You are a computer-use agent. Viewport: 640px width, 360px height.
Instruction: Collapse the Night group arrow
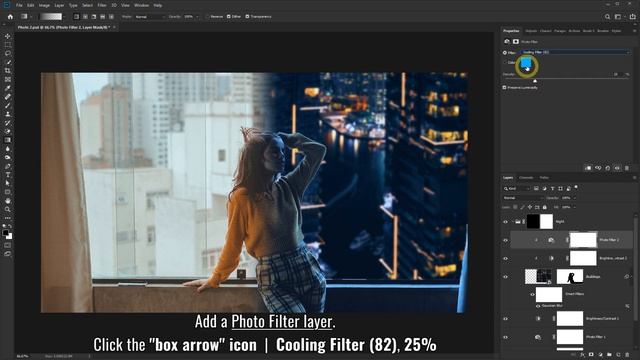[x=513, y=222]
